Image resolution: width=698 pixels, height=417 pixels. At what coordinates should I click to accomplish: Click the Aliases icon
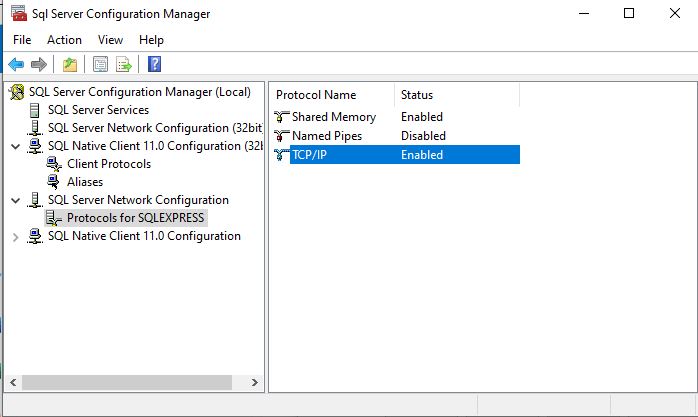click(53, 182)
